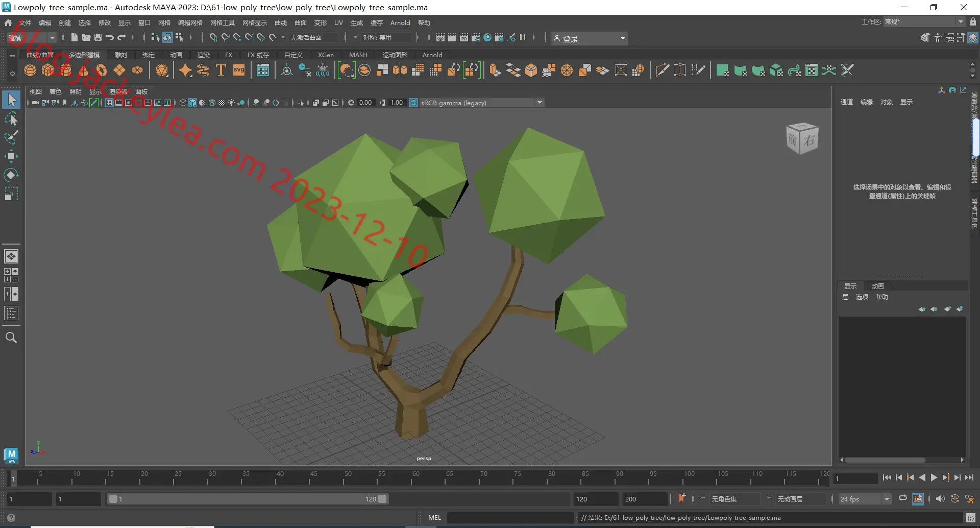Click the time range slider bar
The height and width of the screenshot is (528, 980).
248,499
